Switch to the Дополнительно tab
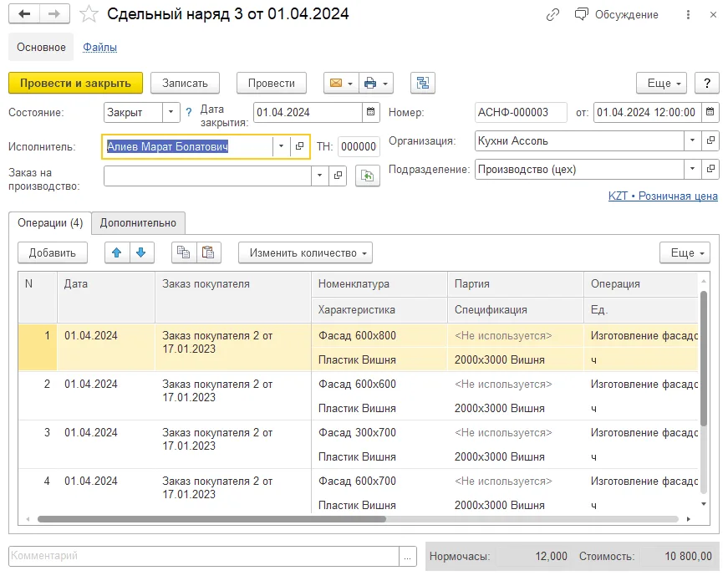This screenshot has width=728, height=586. (139, 223)
